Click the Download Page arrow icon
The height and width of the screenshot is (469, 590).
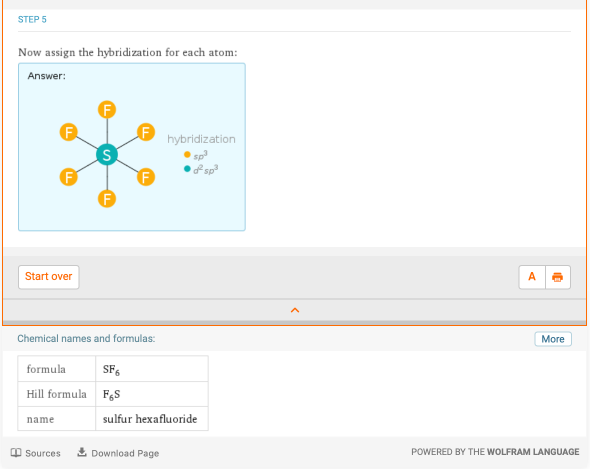pos(82,452)
